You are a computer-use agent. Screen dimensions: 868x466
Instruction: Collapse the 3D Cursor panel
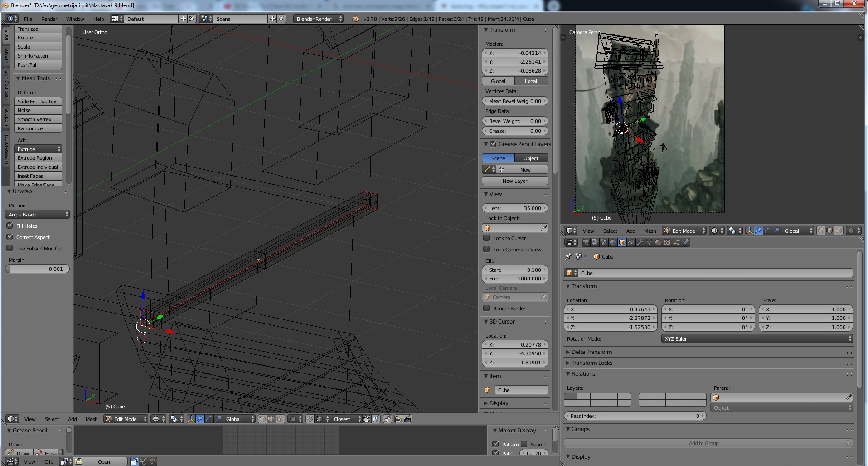coord(502,321)
